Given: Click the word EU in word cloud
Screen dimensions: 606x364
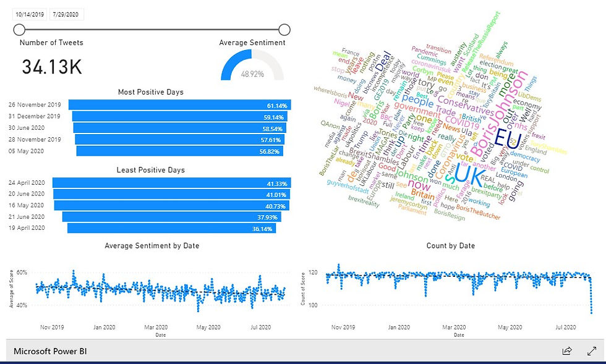Looking at the screenshot, I should tap(508, 139).
